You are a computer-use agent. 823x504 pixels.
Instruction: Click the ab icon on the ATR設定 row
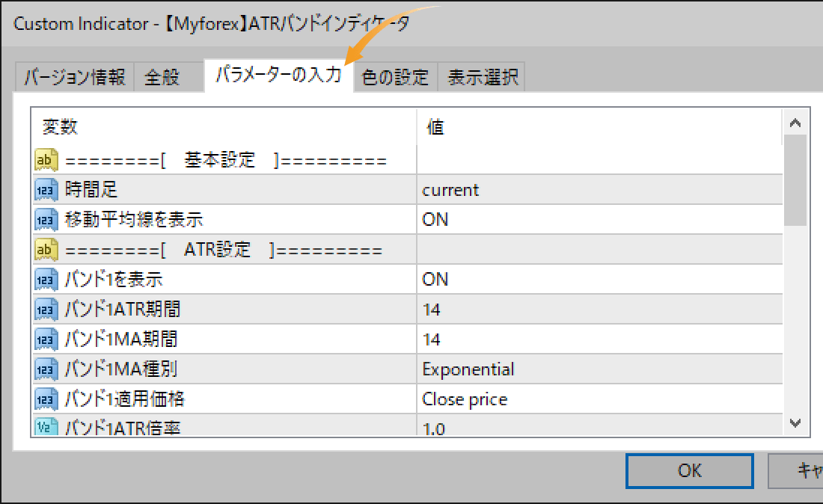click(x=41, y=249)
